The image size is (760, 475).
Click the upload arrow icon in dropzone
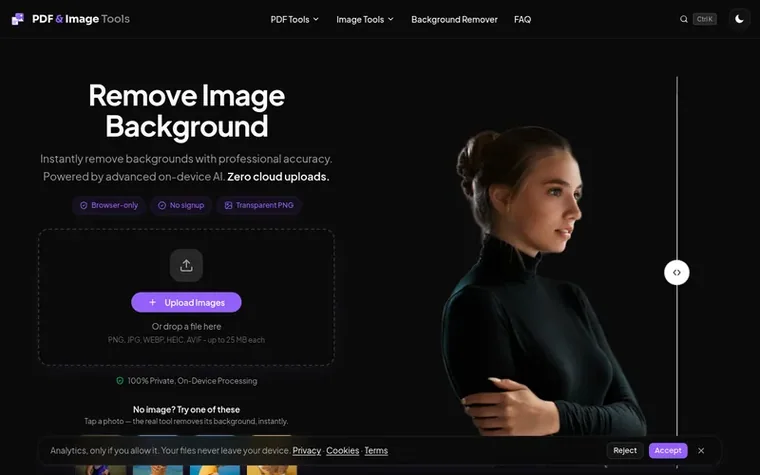186,265
